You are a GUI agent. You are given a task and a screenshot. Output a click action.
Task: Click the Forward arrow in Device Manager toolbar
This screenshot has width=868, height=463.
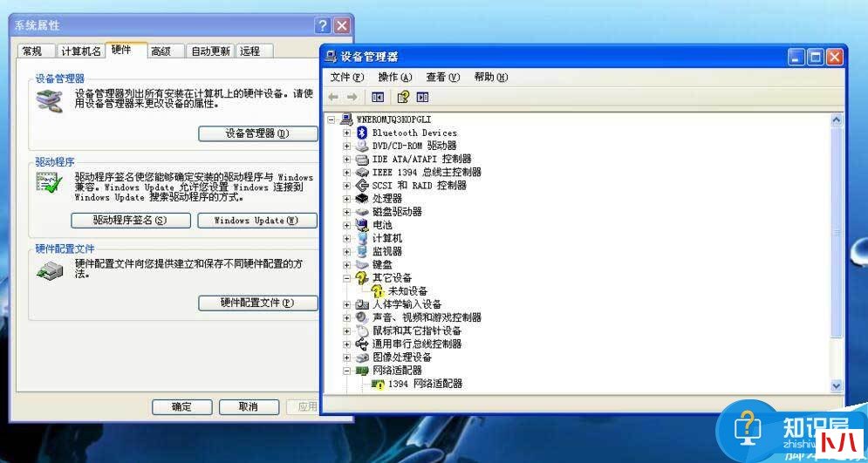352,98
